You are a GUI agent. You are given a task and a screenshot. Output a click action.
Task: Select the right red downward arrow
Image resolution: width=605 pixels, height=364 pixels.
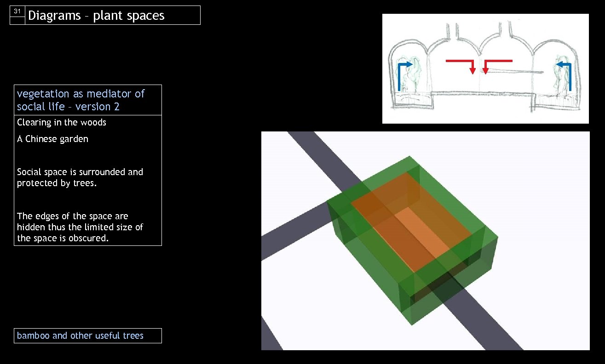coord(486,69)
